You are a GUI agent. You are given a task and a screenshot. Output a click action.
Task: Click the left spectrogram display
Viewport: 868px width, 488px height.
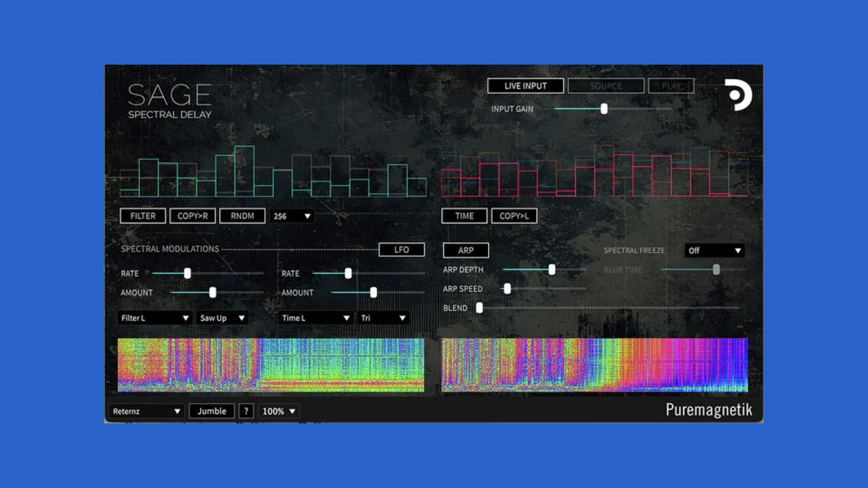[271, 365]
